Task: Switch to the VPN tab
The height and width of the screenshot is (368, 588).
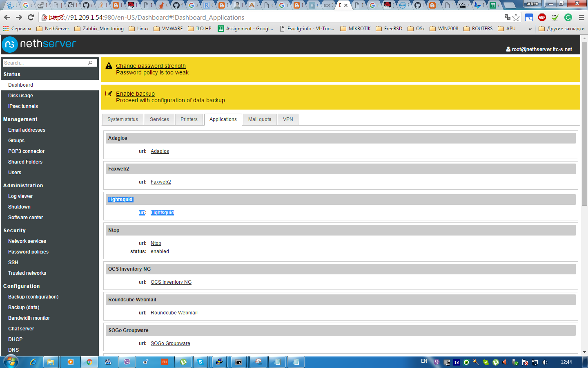Action: [x=288, y=119]
